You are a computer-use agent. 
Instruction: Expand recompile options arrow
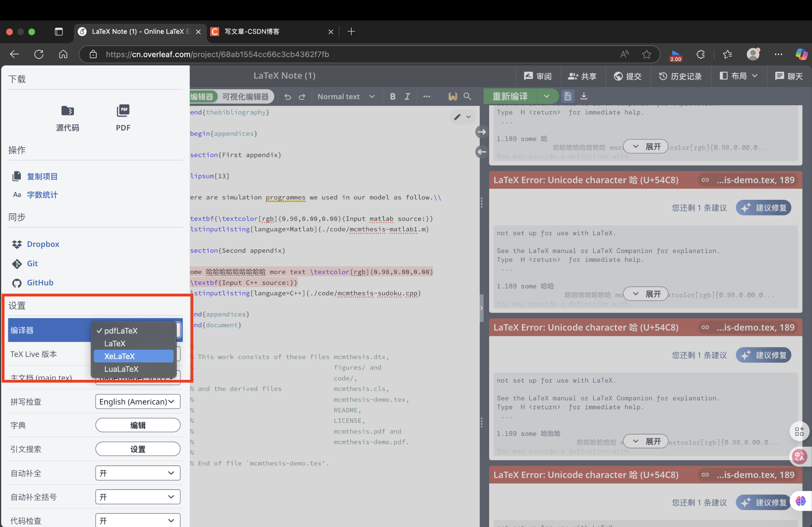547,96
